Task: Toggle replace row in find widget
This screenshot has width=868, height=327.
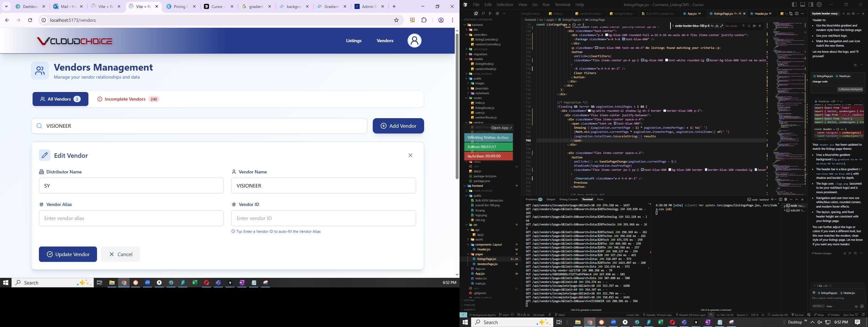Action: coord(673,26)
